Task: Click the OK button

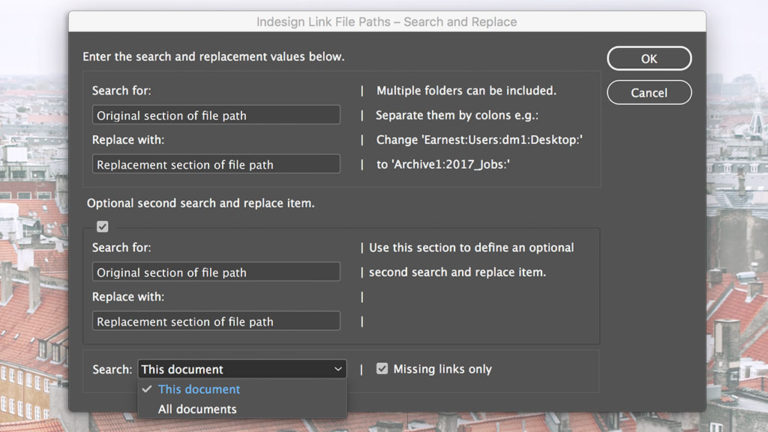Action: [x=649, y=59]
